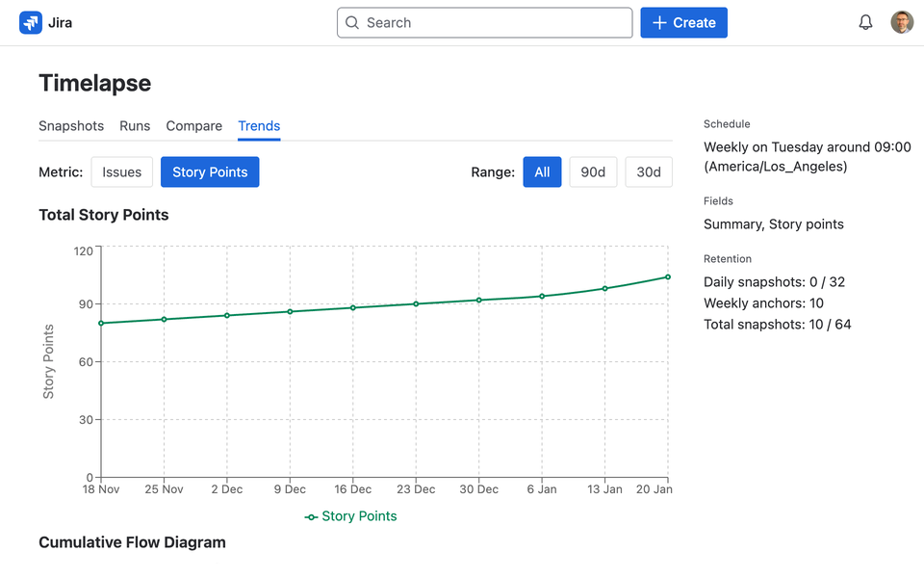This screenshot has width=924, height=578.
Task: Open the Runs tab
Action: click(x=135, y=126)
